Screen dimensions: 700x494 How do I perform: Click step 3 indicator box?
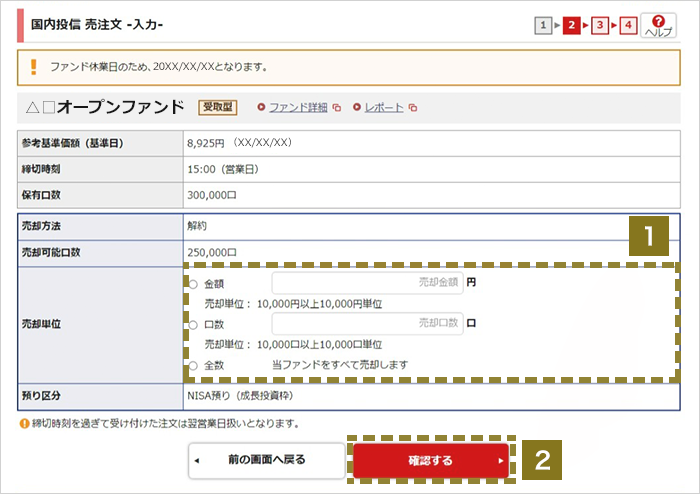[x=600, y=25]
